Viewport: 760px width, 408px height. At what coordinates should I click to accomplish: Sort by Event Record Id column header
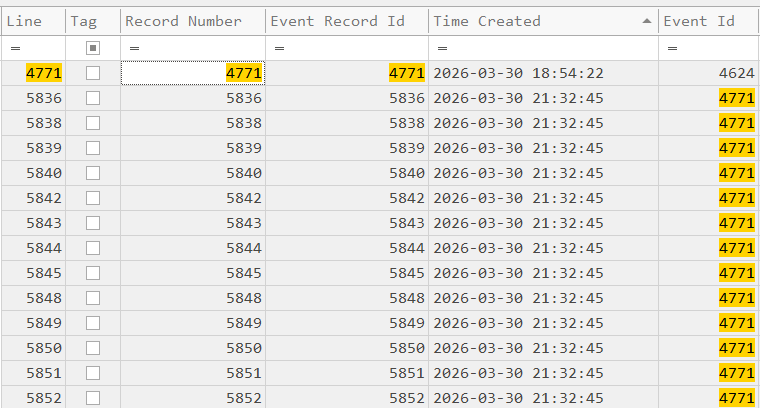[347, 21]
